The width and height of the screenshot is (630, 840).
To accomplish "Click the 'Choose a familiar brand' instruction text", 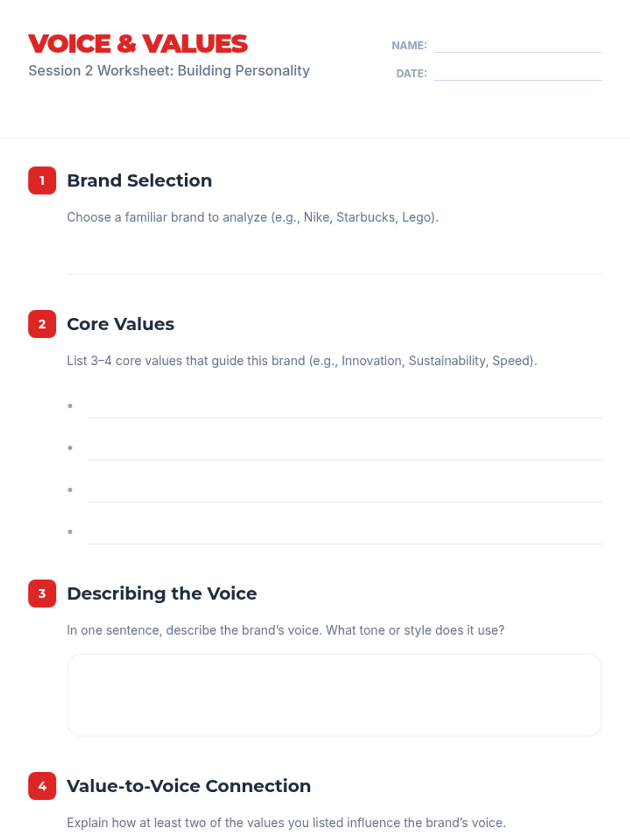I will tap(253, 217).
